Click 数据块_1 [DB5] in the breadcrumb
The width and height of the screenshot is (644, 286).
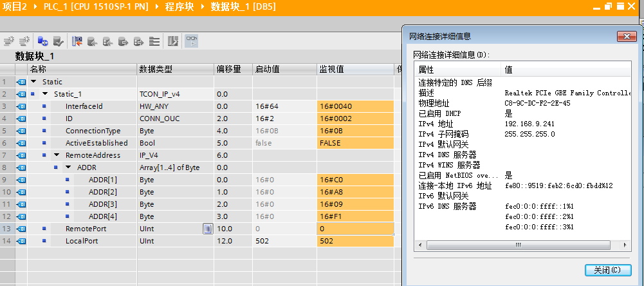(243, 6)
